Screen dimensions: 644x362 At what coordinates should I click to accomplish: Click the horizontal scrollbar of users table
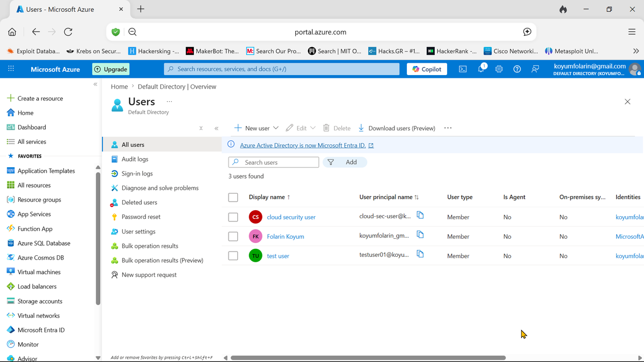[x=368, y=358]
